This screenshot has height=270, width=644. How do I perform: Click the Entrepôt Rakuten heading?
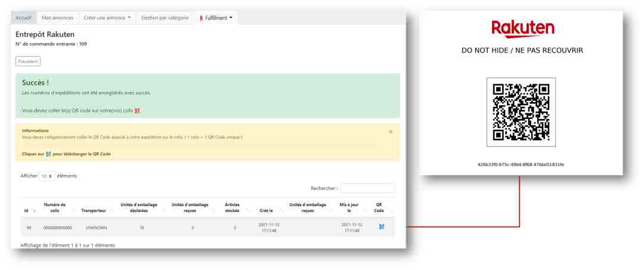click(45, 35)
